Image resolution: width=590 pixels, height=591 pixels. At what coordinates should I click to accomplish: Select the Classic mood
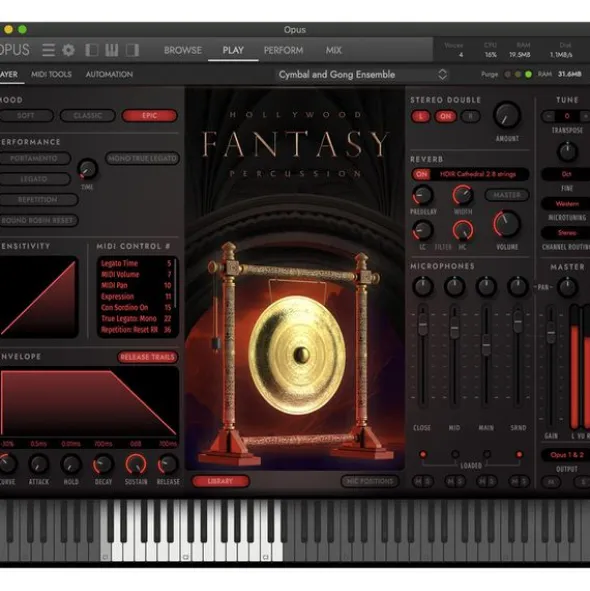87,116
